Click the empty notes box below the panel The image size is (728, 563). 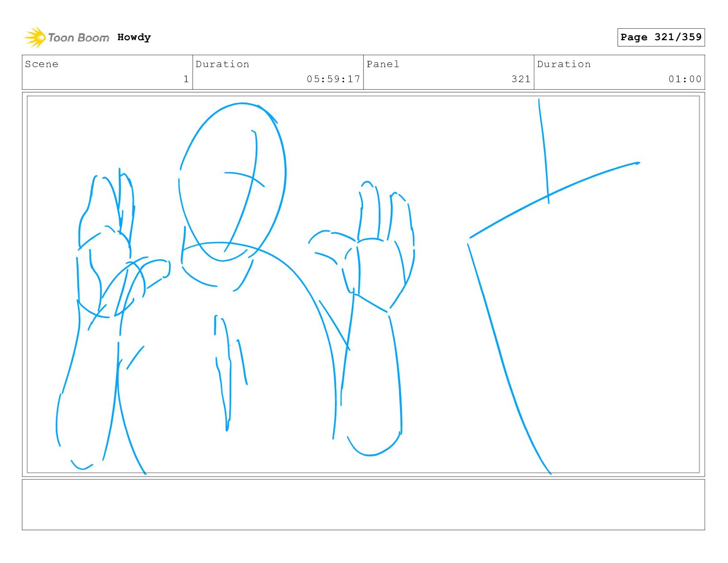[x=363, y=505]
